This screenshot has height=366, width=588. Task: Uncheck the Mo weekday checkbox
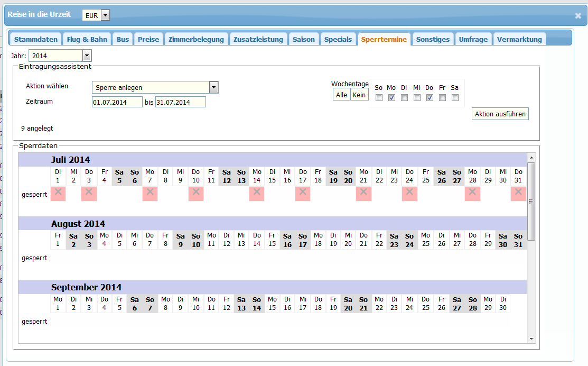click(391, 97)
